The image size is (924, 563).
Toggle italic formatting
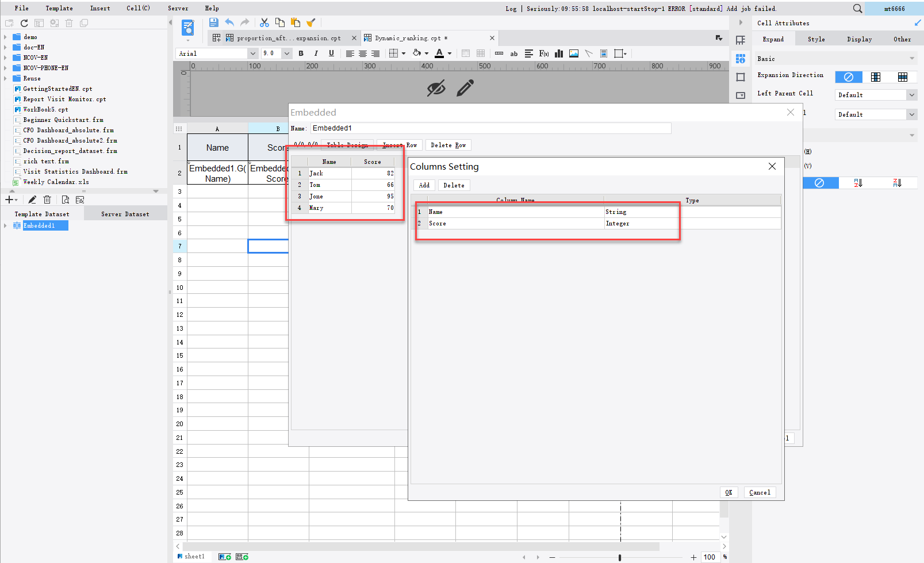(x=316, y=53)
